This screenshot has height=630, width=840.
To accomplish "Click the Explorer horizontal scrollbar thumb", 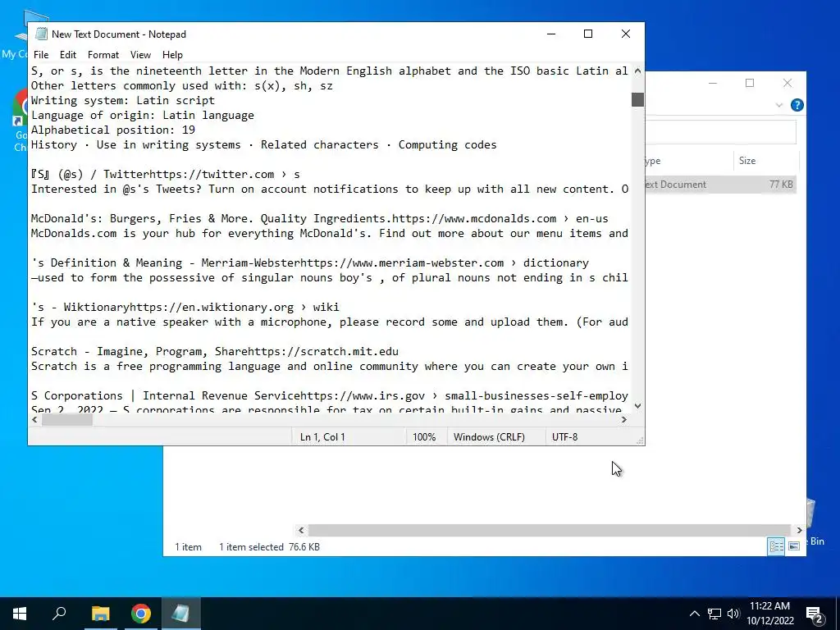I will (x=550, y=531).
